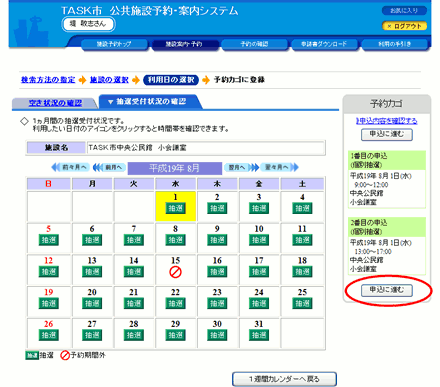Select 抽選 icon on Saturday 18
The height and width of the screenshot is (387, 440).
(x=302, y=272)
